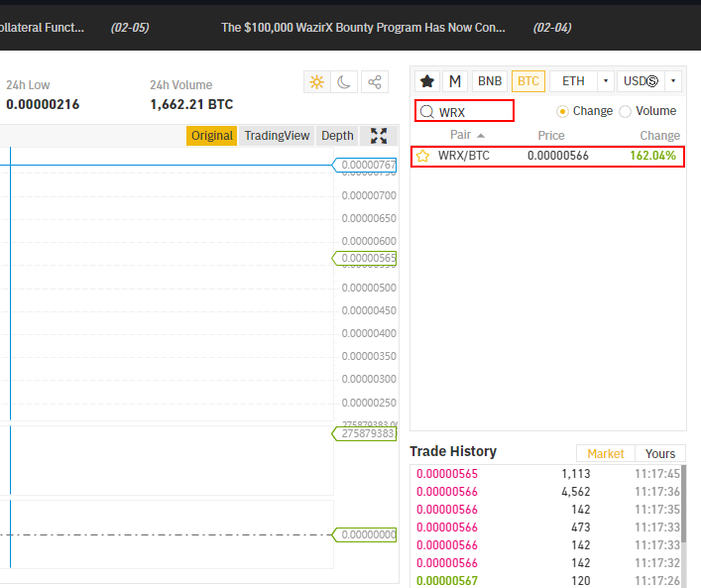Open the USDⓈ markets dropdown arrow
701x588 pixels.
673,81
